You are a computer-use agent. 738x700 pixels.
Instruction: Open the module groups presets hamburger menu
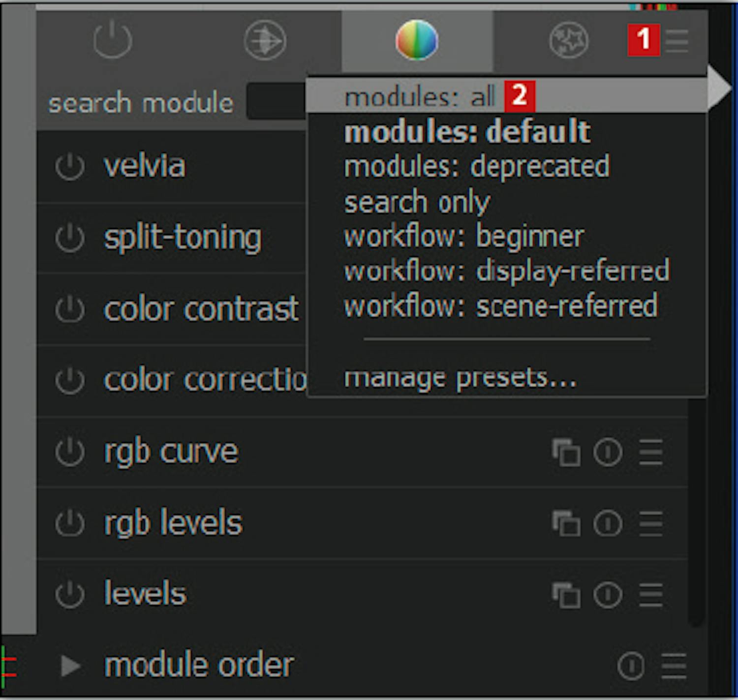click(x=677, y=40)
